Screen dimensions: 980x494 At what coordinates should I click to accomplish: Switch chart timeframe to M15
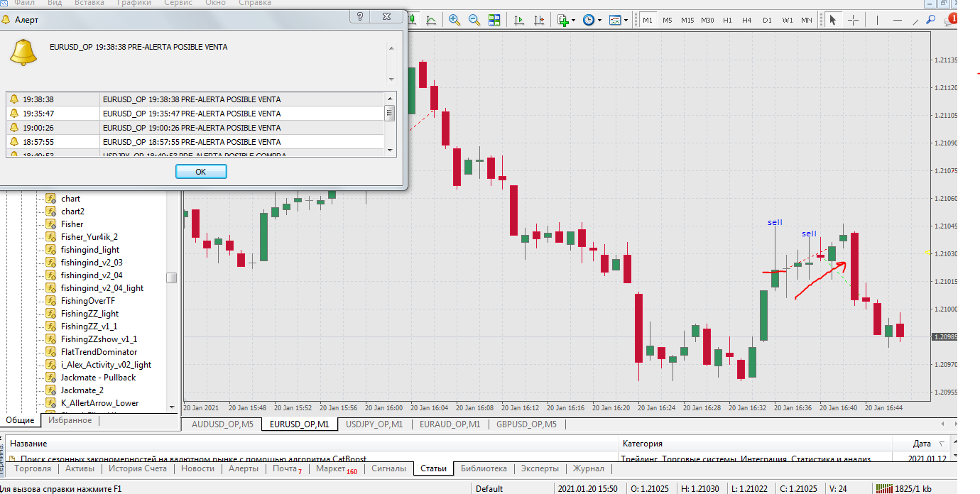point(687,20)
